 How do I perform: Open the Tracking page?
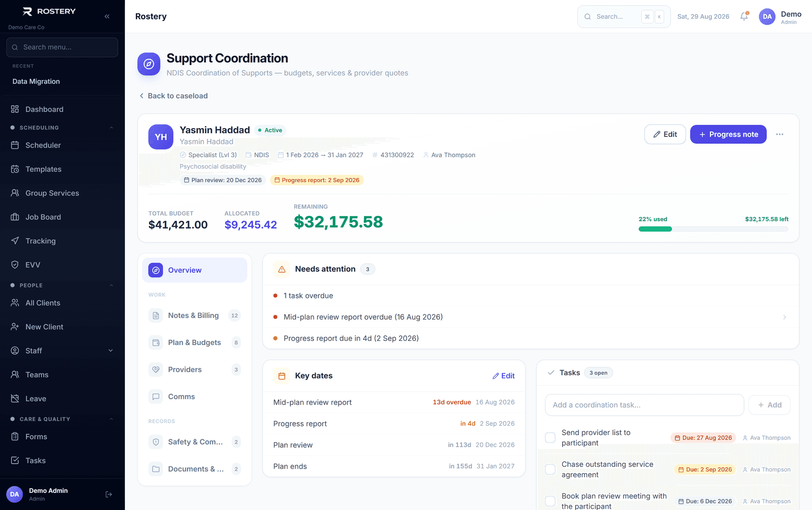[x=62, y=241]
